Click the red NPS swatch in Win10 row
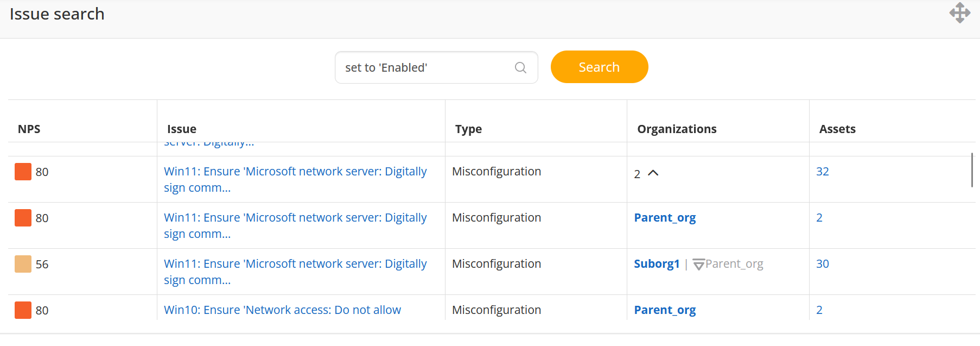This screenshot has width=980, height=346. coord(23,310)
